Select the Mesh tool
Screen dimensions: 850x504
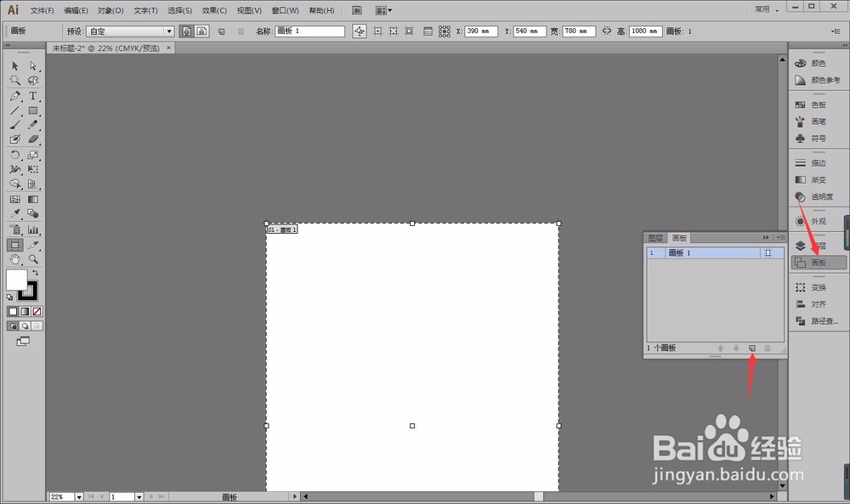tap(15, 200)
